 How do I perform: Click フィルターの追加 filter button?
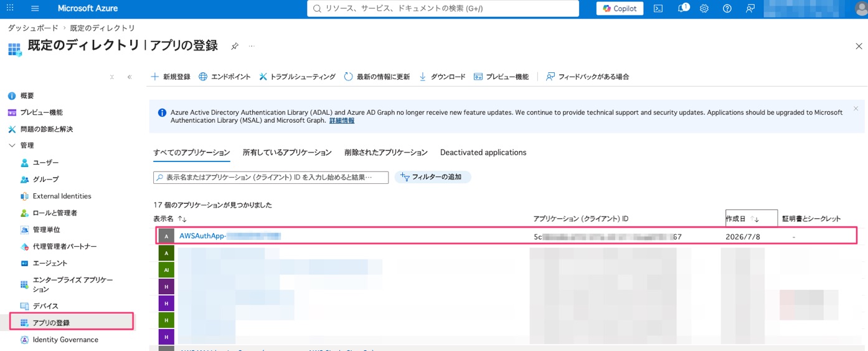[x=433, y=177]
